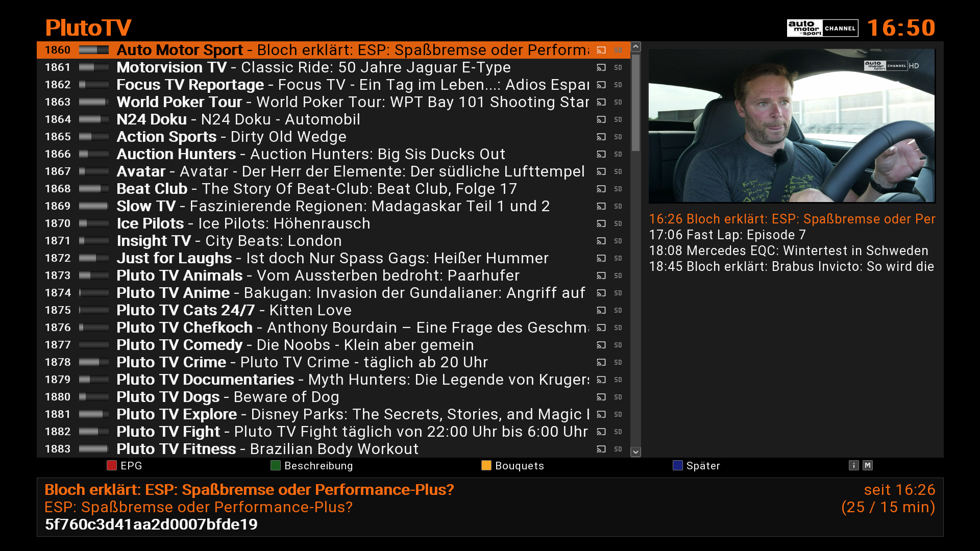Click the SD icon for Pluto TV Fitness

tap(618, 449)
